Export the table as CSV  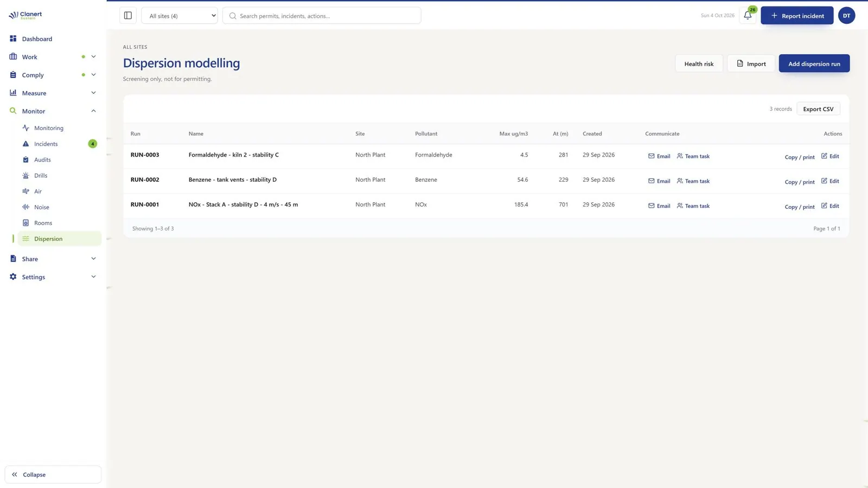tap(818, 109)
